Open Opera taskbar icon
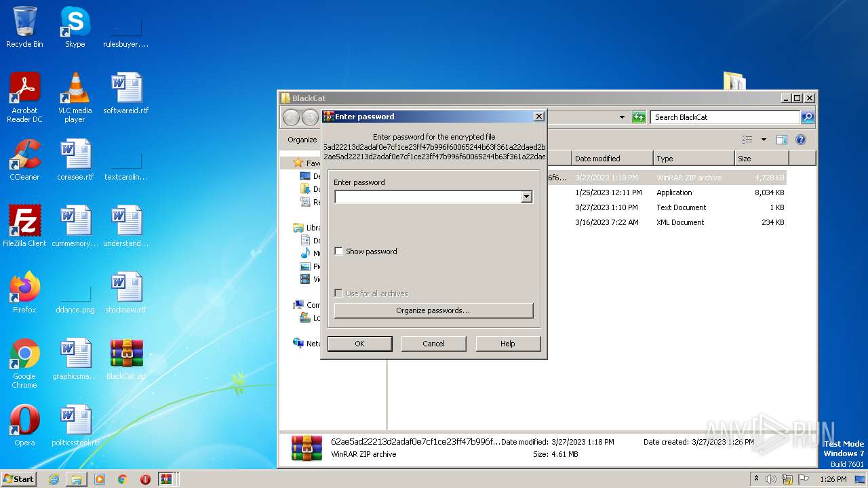868x488 pixels. coord(145,479)
